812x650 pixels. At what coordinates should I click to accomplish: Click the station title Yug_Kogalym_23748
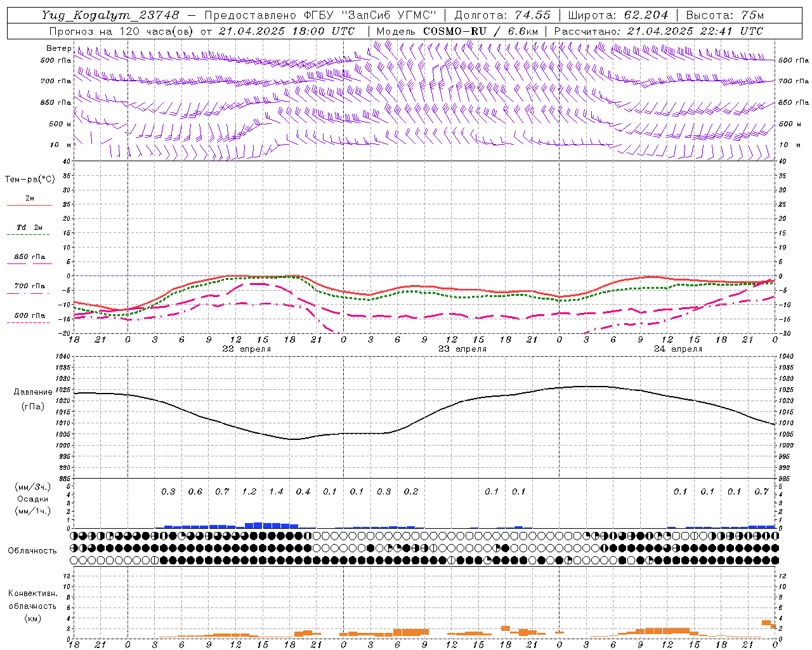click(110, 15)
